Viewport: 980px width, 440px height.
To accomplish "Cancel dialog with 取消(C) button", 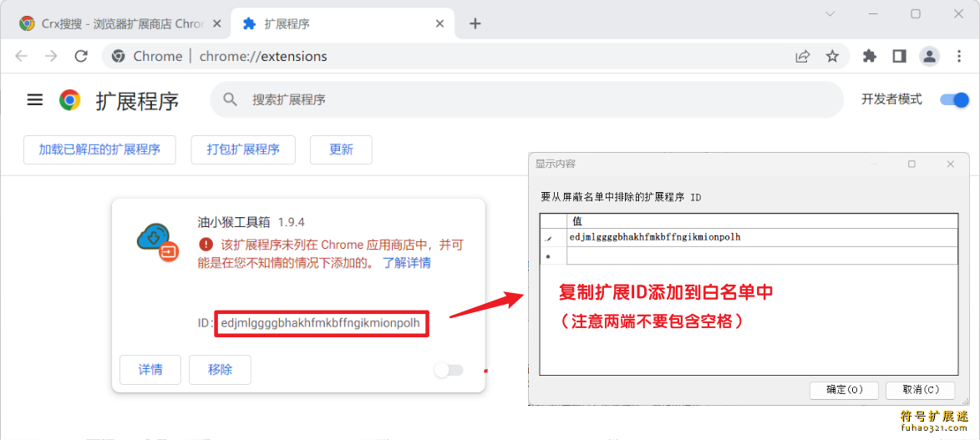I will (x=921, y=390).
